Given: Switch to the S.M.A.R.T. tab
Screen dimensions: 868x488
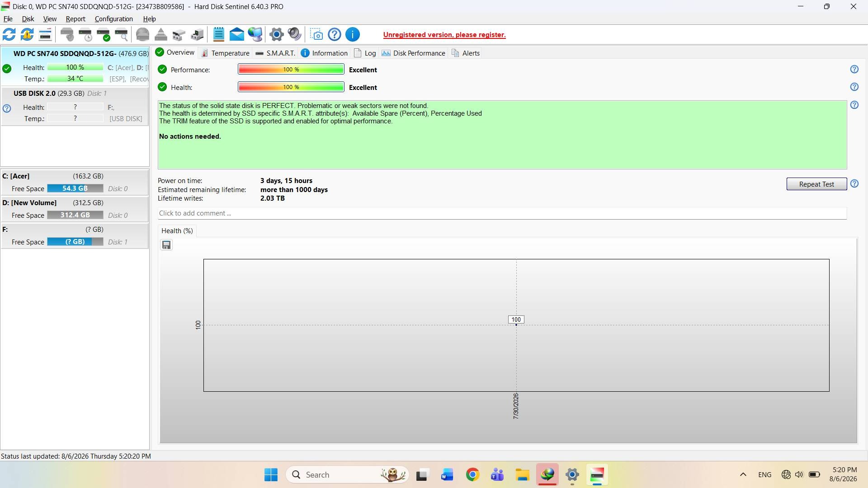Looking at the screenshot, I should pos(275,53).
